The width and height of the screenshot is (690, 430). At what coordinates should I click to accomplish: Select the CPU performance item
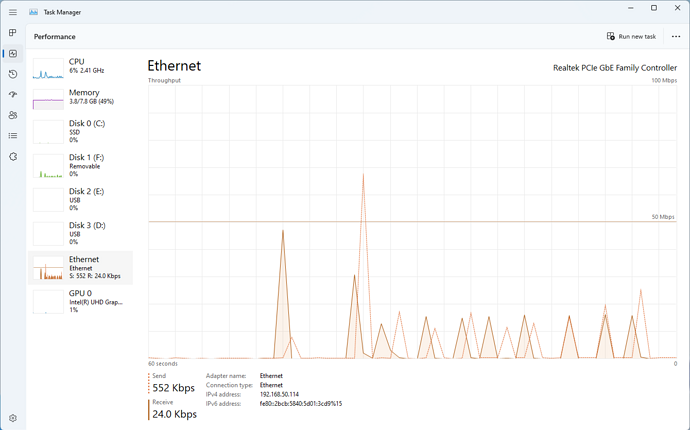tap(82, 66)
